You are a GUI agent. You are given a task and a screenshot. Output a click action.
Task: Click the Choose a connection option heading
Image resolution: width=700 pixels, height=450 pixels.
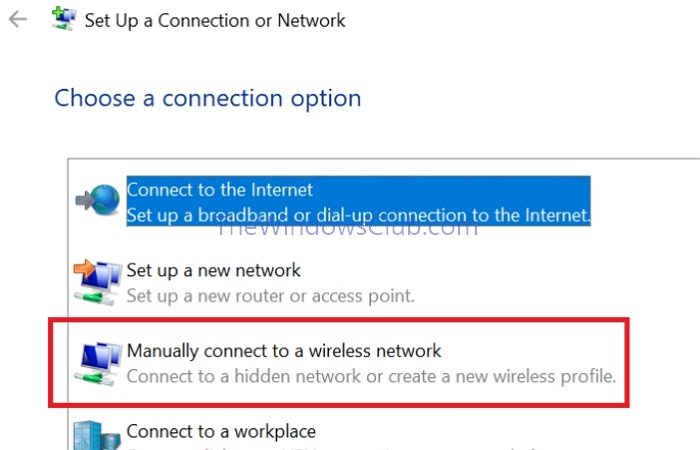click(x=207, y=98)
